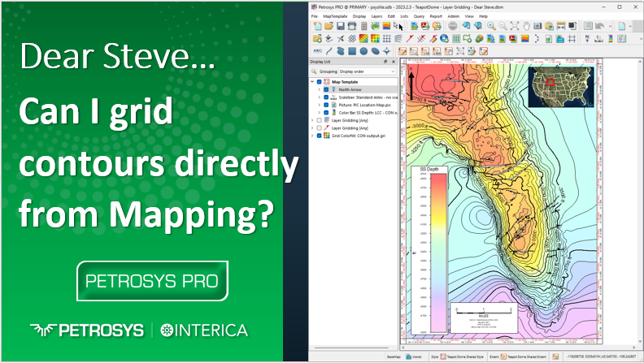Viewport: 644px width, 363px height.
Task: Expand the North Arrow tree node
Action: point(320,89)
